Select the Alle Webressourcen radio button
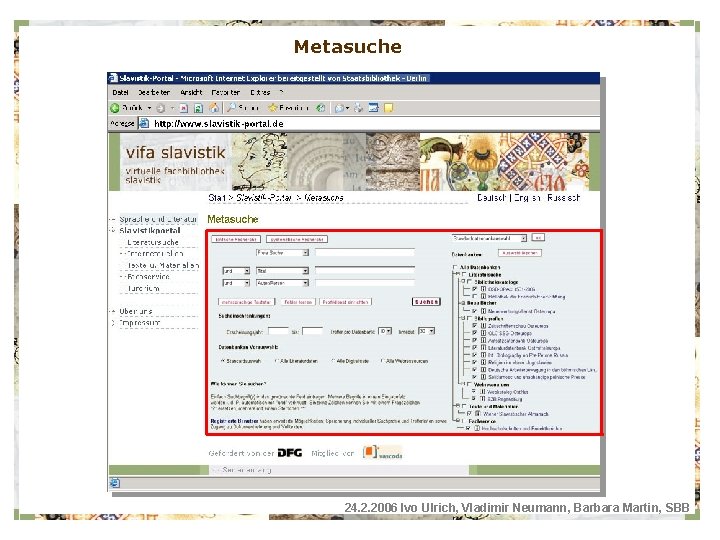This screenshot has width=720, height=540. coord(382,361)
